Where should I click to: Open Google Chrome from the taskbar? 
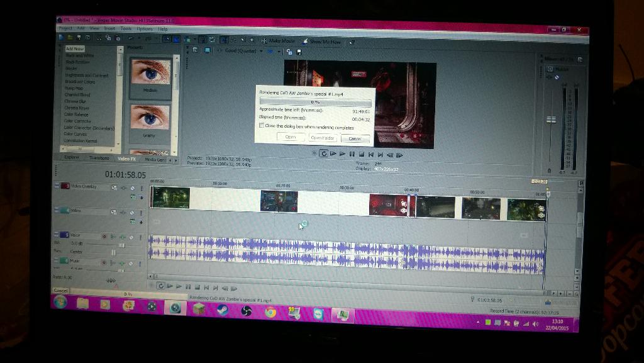[x=270, y=312]
